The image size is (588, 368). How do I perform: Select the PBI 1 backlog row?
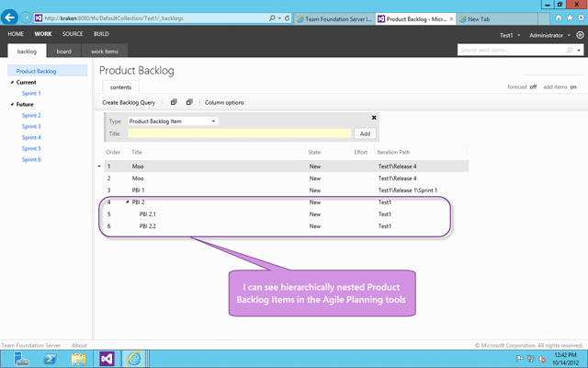287,190
